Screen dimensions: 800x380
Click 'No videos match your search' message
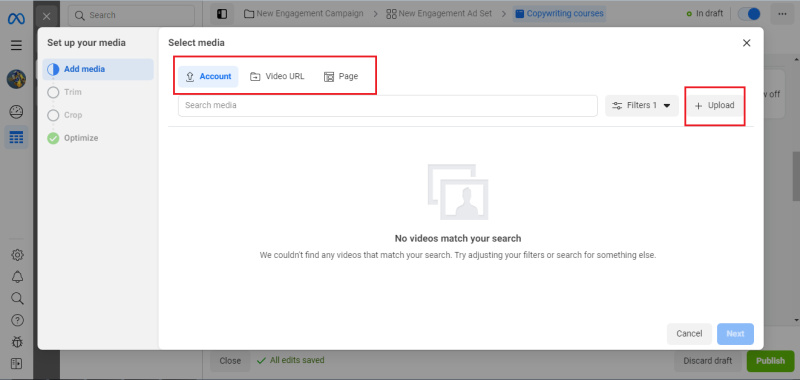[458, 238]
